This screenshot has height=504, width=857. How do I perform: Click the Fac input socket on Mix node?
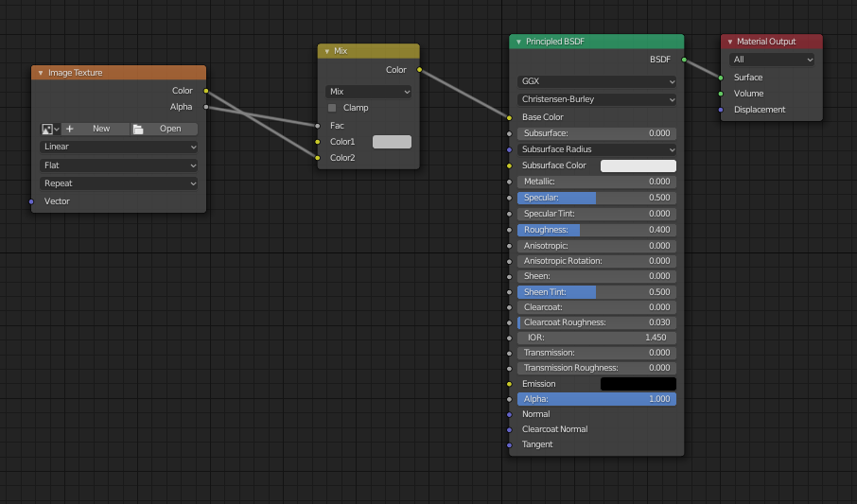click(x=317, y=125)
